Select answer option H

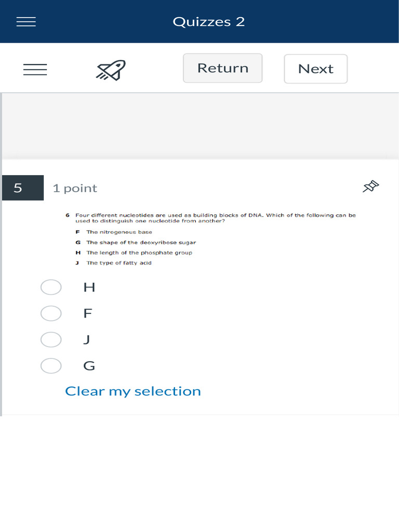pyautogui.click(x=51, y=287)
